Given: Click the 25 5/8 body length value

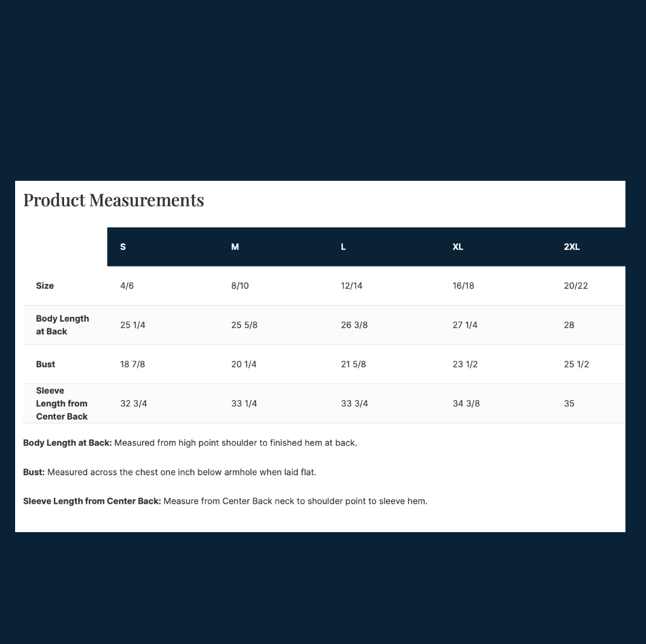Looking at the screenshot, I should [244, 325].
